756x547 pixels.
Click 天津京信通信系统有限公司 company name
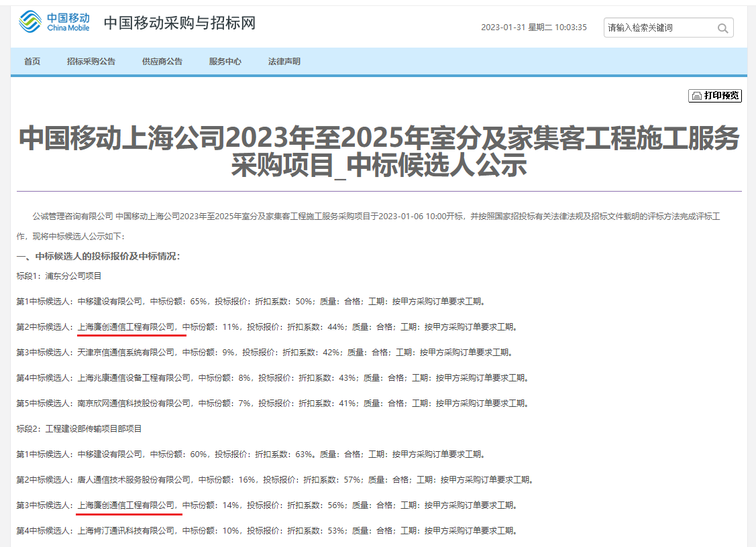click(x=124, y=353)
